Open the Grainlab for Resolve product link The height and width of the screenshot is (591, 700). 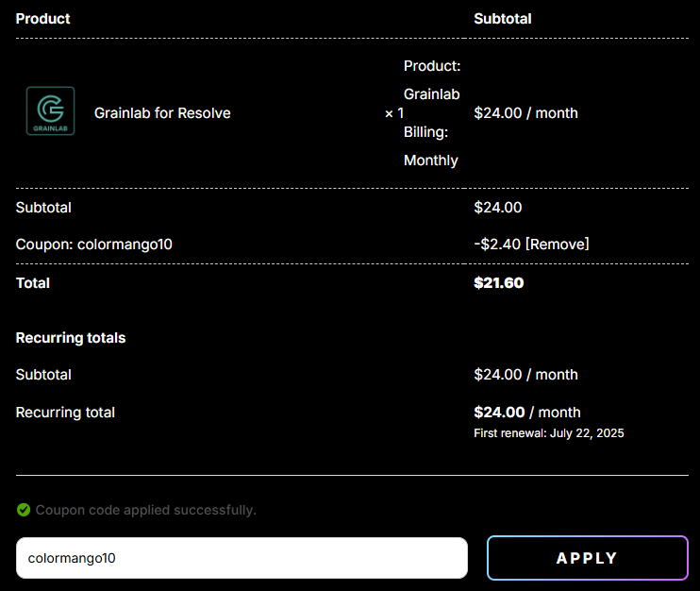click(162, 113)
